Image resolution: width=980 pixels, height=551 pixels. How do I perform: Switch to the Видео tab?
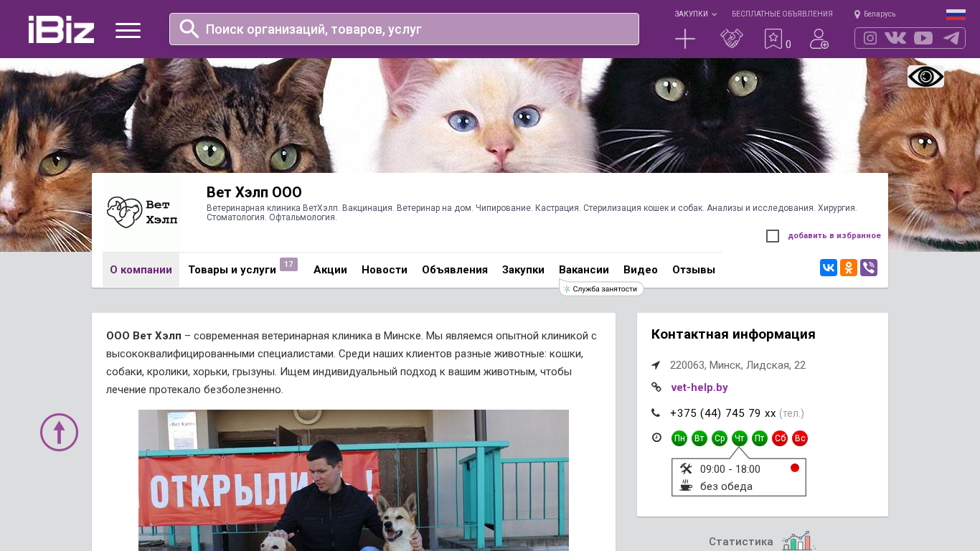641,270
